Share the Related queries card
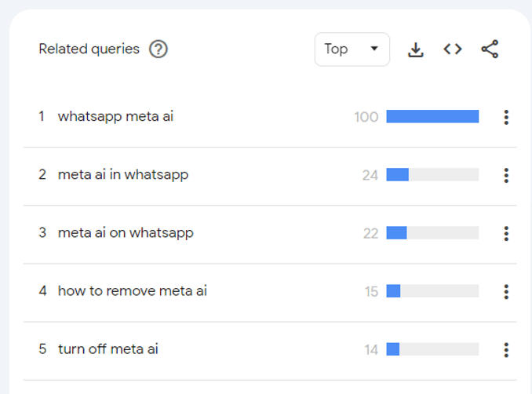 point(490,49)
